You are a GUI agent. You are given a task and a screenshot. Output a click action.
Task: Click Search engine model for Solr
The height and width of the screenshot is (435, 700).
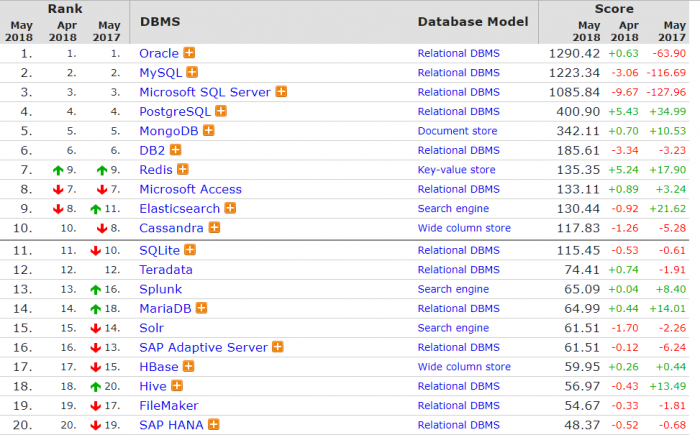coord(454,328)
